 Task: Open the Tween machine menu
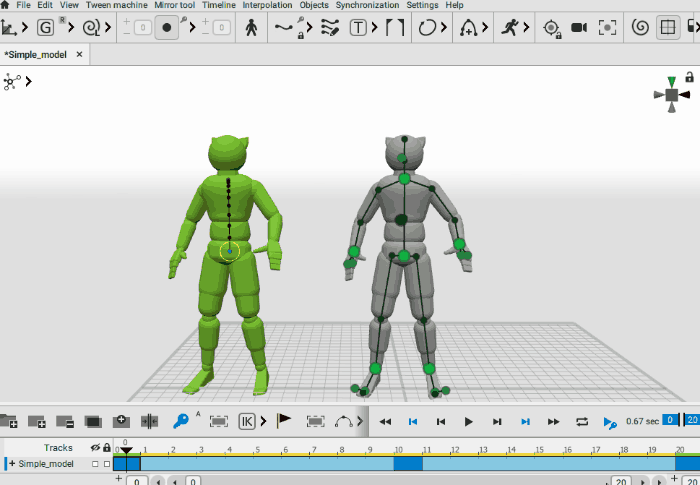117,5
